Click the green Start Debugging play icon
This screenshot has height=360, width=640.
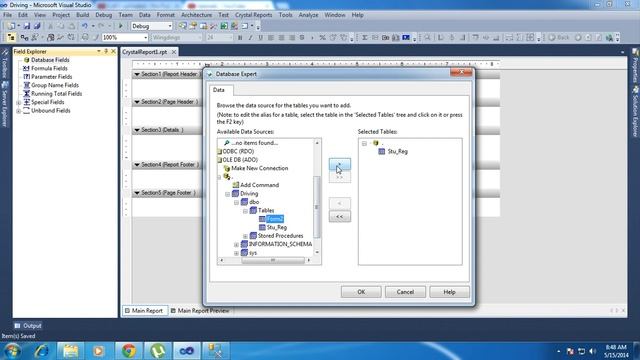coord(120,26)
